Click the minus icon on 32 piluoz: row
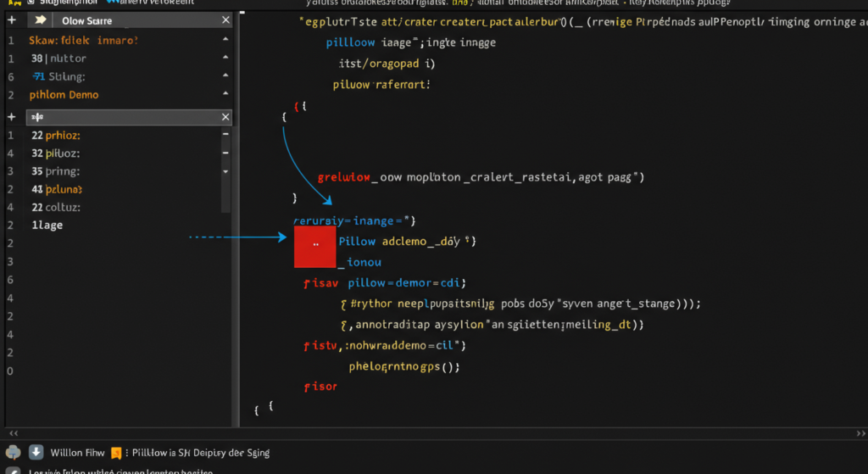This screenshot has width=868, height=474. coord(225,153)
